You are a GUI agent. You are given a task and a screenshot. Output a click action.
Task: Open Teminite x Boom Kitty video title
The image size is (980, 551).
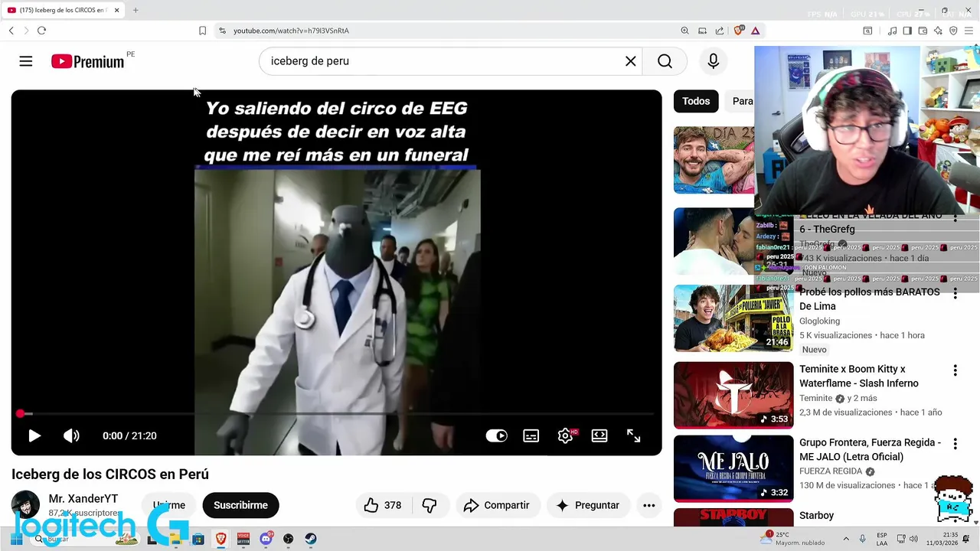(x=859, y=377)
